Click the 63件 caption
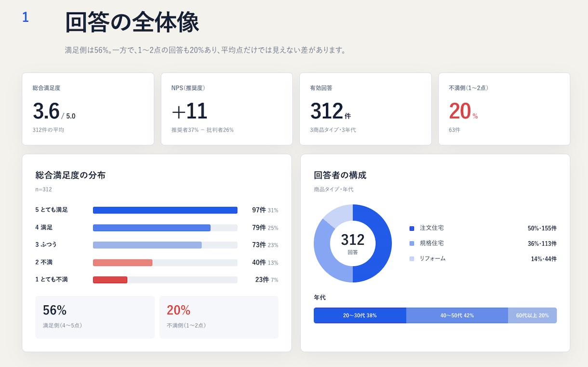Image resolution: width=588 pixels, height=367 pixels. click(x=454, y=130)
